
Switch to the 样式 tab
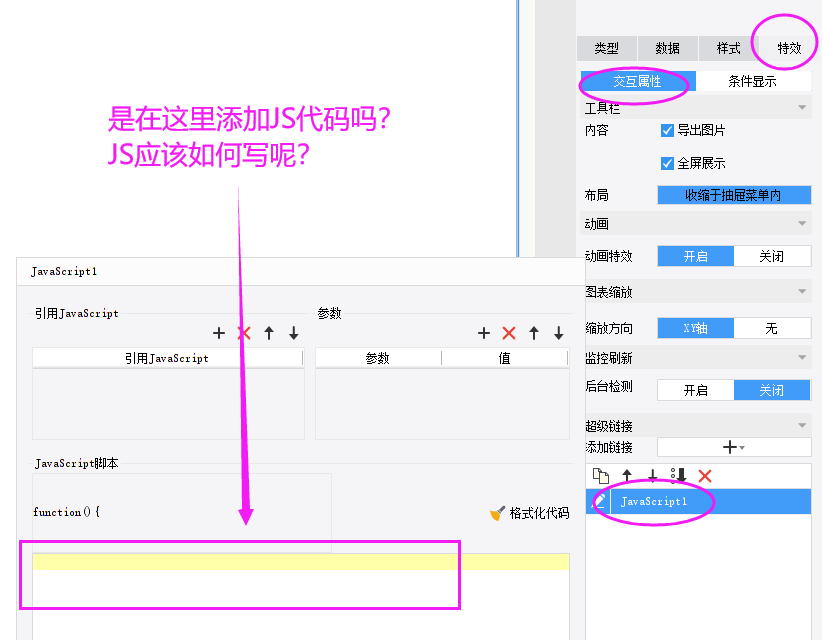[x=728, y=48]
